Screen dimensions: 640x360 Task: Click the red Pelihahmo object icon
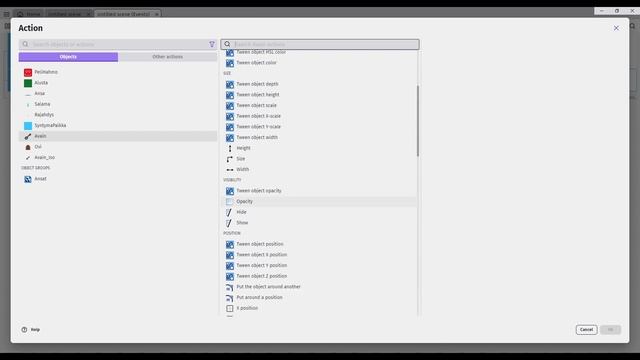[x=28, y=72]
